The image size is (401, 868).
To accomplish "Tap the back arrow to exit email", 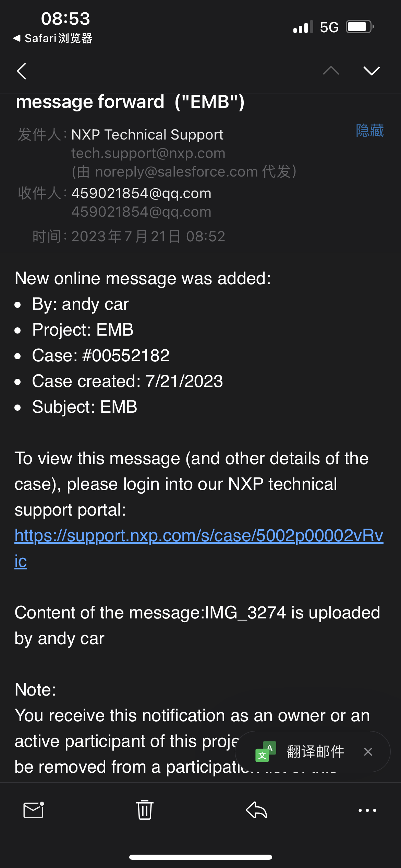I will tap(22, 71).
